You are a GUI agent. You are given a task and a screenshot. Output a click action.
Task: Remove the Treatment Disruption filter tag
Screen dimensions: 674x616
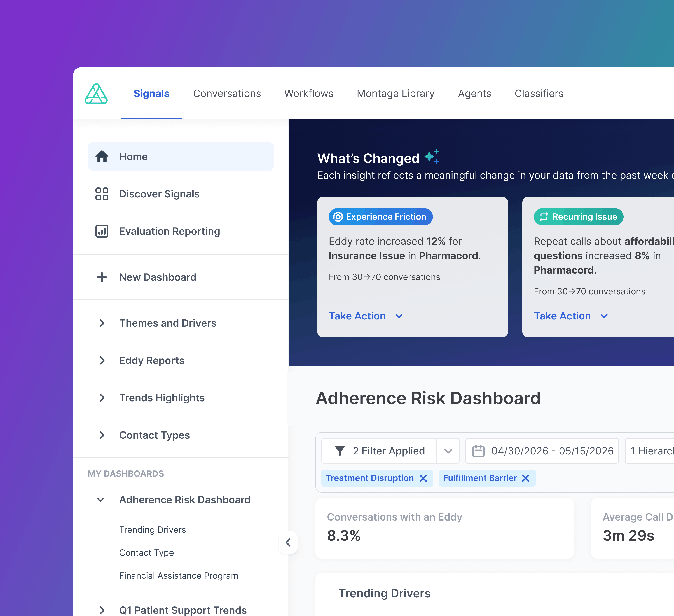[x=423, y=478]
